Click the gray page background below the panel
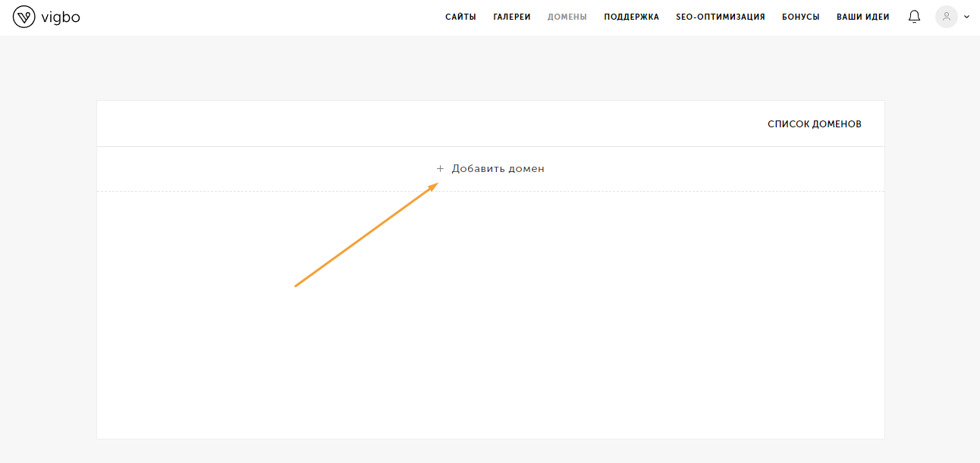This screenshot has height=463, width=980. (490, 452)
